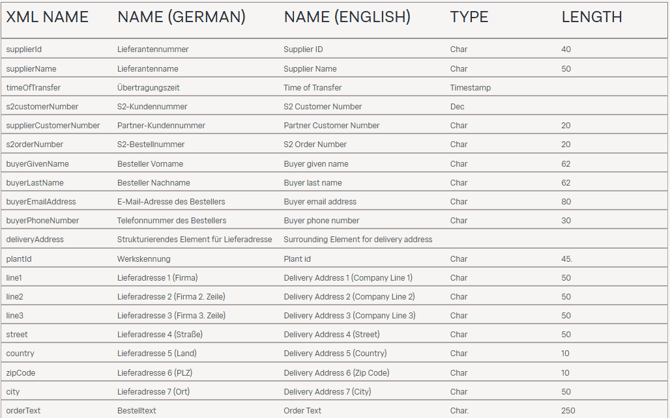Click the NAME (ENGLISH) column header
Screen dimensions: 670x418
[x=347, y=17]
